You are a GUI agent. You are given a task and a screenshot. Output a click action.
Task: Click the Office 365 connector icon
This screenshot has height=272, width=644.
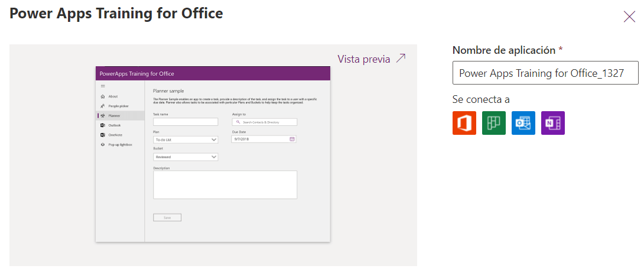[464, 123]
